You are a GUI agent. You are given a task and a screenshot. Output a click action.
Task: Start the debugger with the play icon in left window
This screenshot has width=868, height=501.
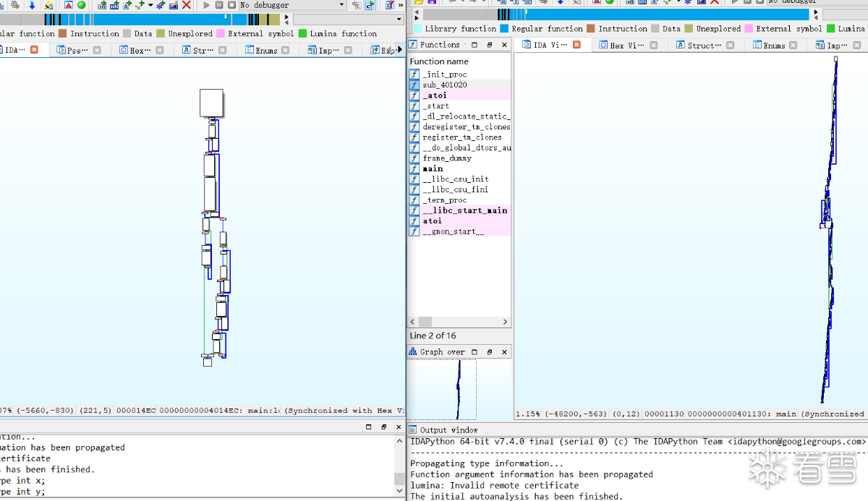(x=207, y=5)
